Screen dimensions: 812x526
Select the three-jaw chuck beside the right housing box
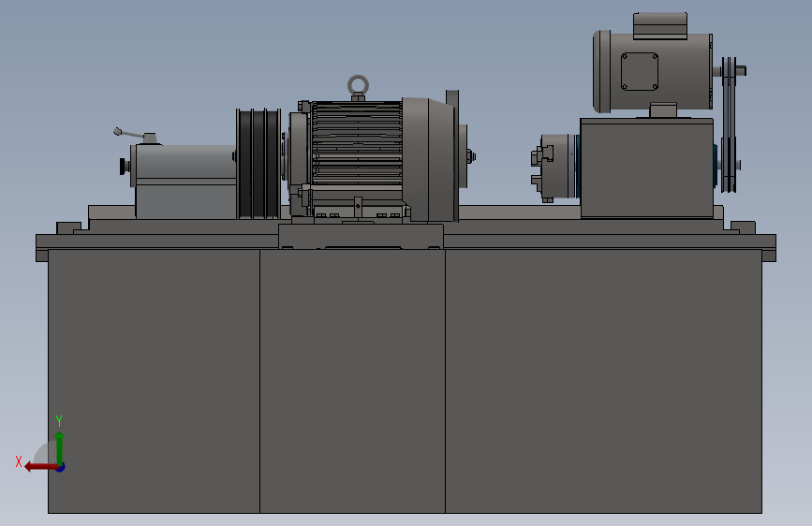click(x=555, y=168)
